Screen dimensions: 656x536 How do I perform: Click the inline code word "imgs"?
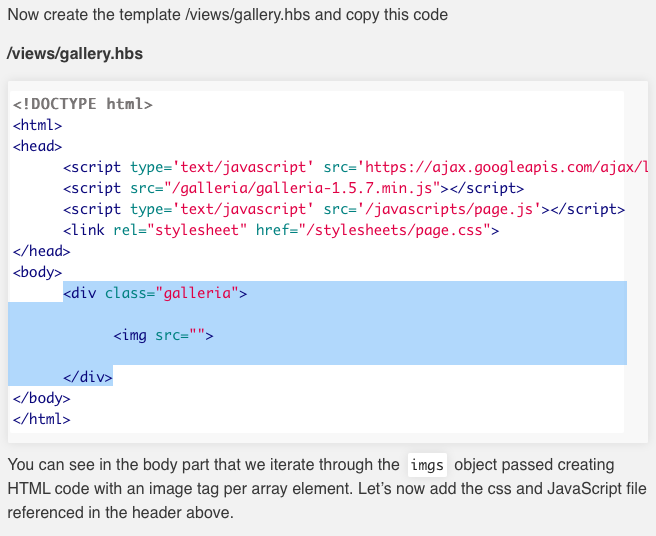pyautogui.click(x=427, y=465)
